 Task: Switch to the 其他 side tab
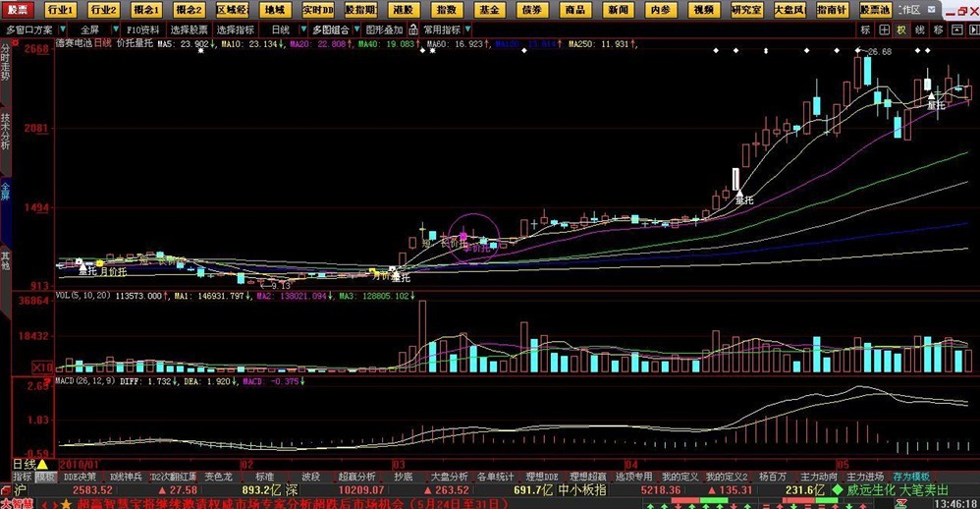coord(5,260)
